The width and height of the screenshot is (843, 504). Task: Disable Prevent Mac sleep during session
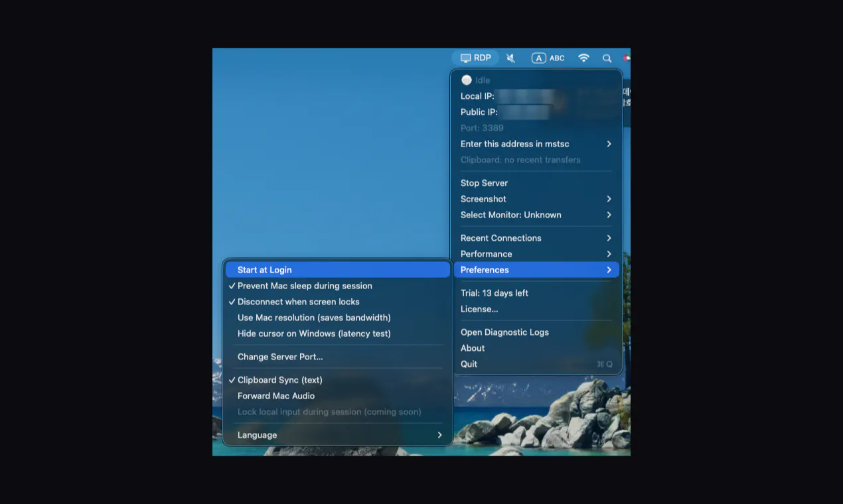338,286
